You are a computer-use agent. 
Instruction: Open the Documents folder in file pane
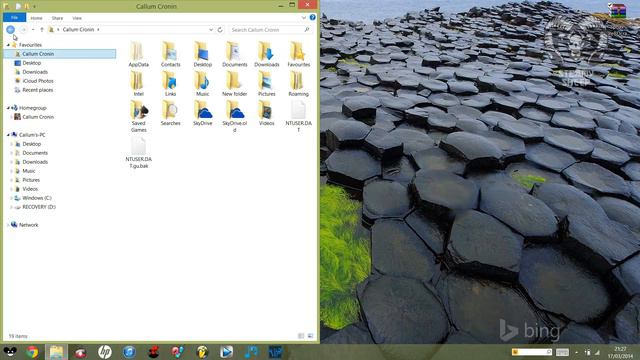tap(235, 54)
